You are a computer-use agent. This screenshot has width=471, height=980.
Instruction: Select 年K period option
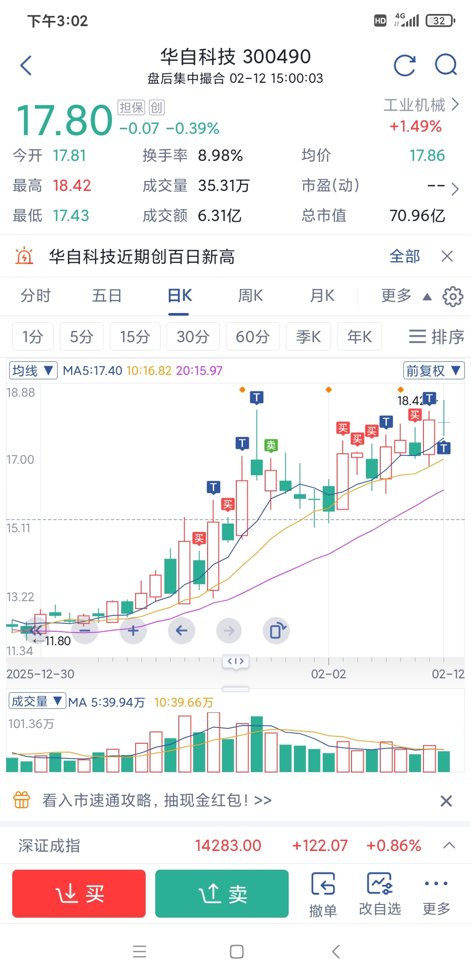coord(359,337)
